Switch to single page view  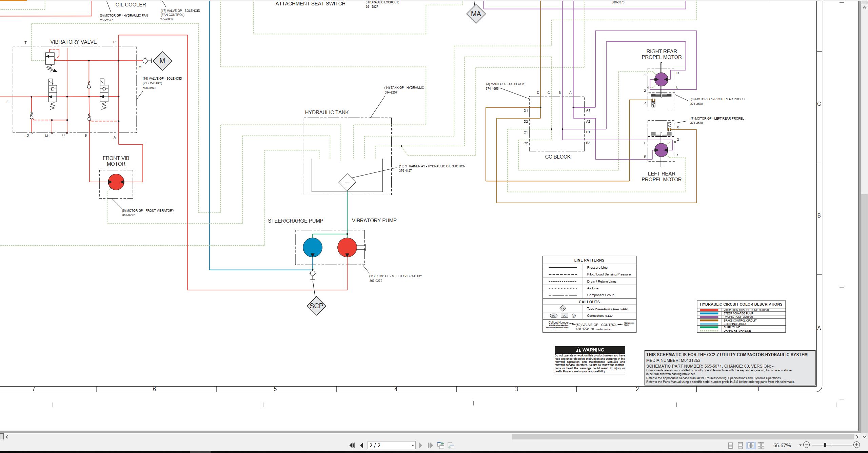[x=730, y=445]
